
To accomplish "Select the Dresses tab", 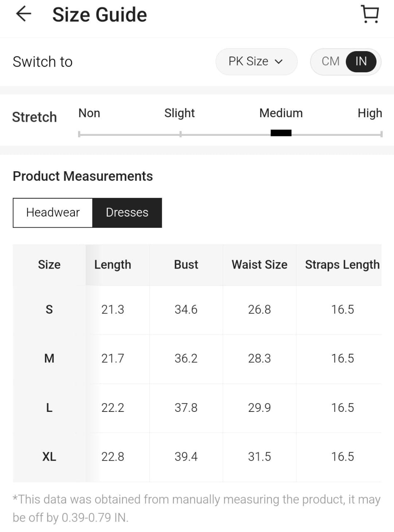I will click(x=127, y=212).
